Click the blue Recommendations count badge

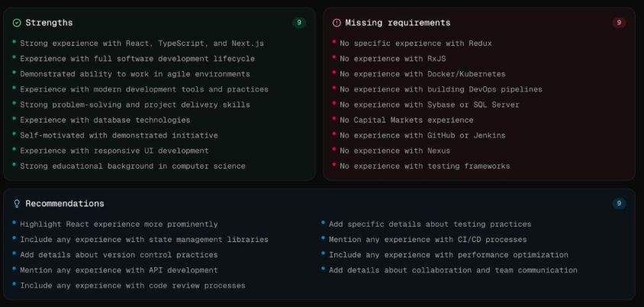pos(619,203)
